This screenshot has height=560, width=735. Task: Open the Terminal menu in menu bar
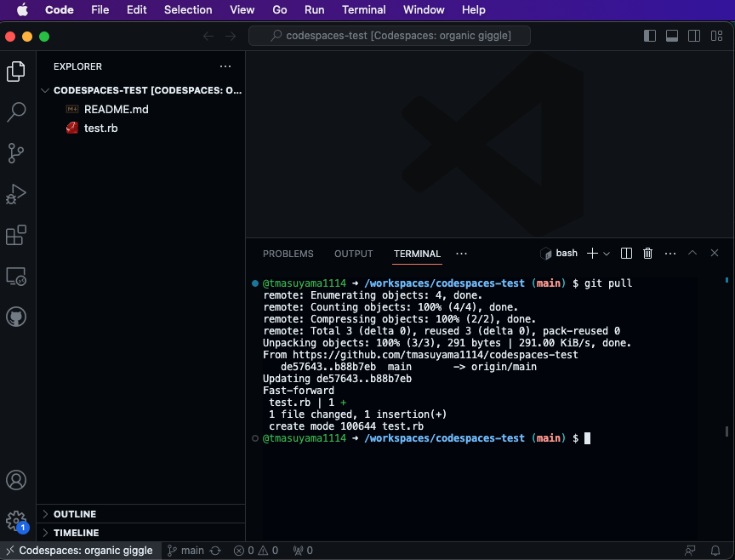coord(363,9)
